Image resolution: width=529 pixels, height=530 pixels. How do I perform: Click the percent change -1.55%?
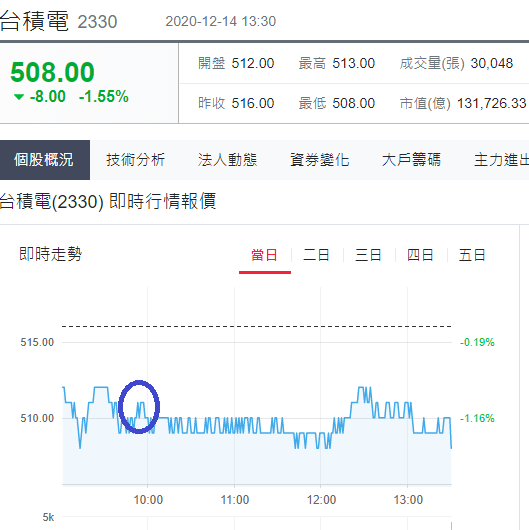(x=104, y=96)
